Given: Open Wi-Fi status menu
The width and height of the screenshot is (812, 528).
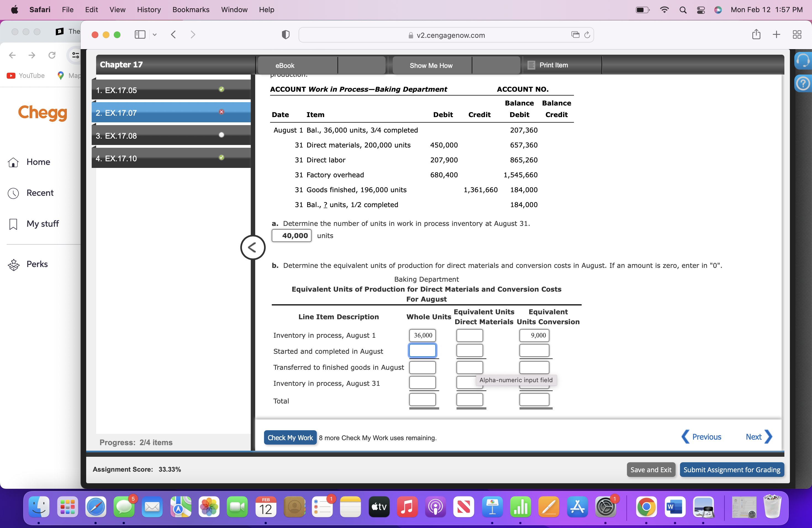Looking at the screenshot, I should pos(664,10).
